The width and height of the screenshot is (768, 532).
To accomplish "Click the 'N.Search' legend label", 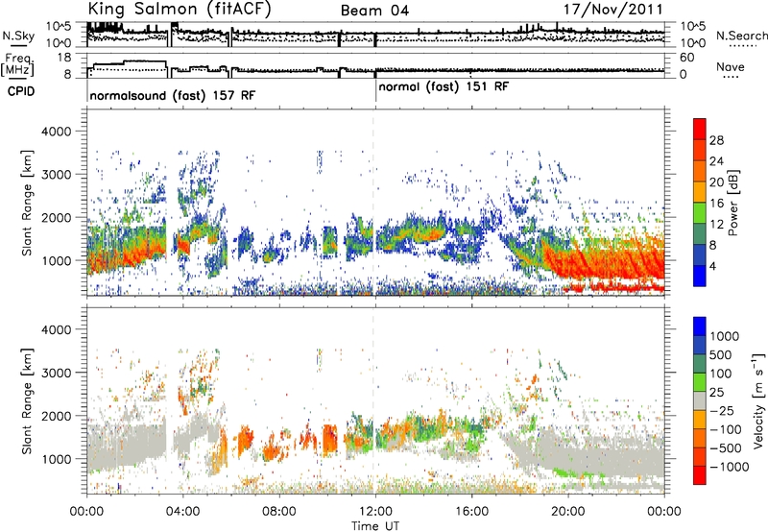I will (741, 36).
